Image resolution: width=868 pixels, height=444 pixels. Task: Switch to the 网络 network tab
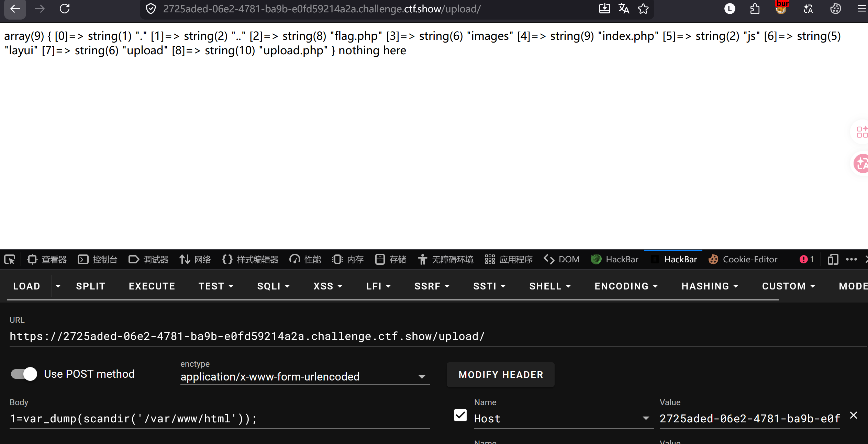[195, 259]
